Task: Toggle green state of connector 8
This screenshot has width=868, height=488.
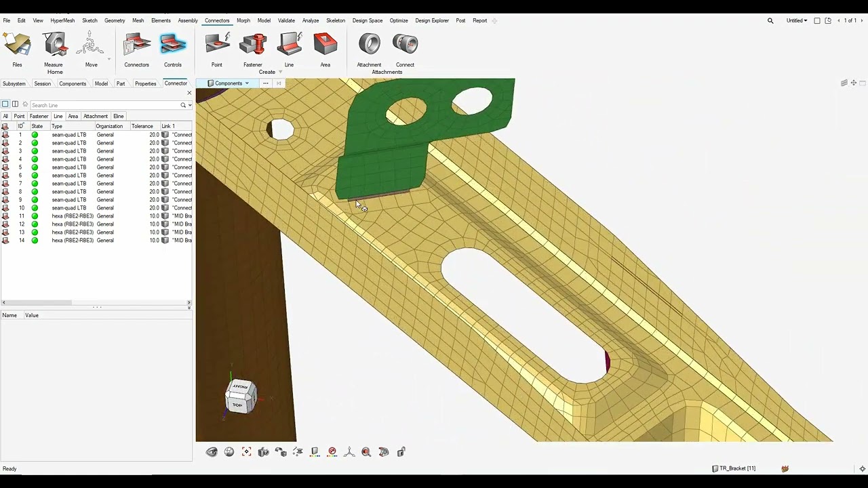Action: click(35, 192)
